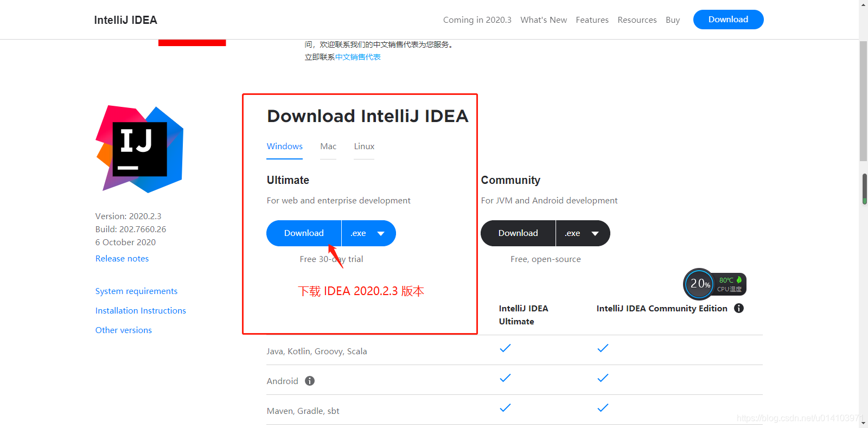Open System requirements link
868x428 pixels.
136,291
